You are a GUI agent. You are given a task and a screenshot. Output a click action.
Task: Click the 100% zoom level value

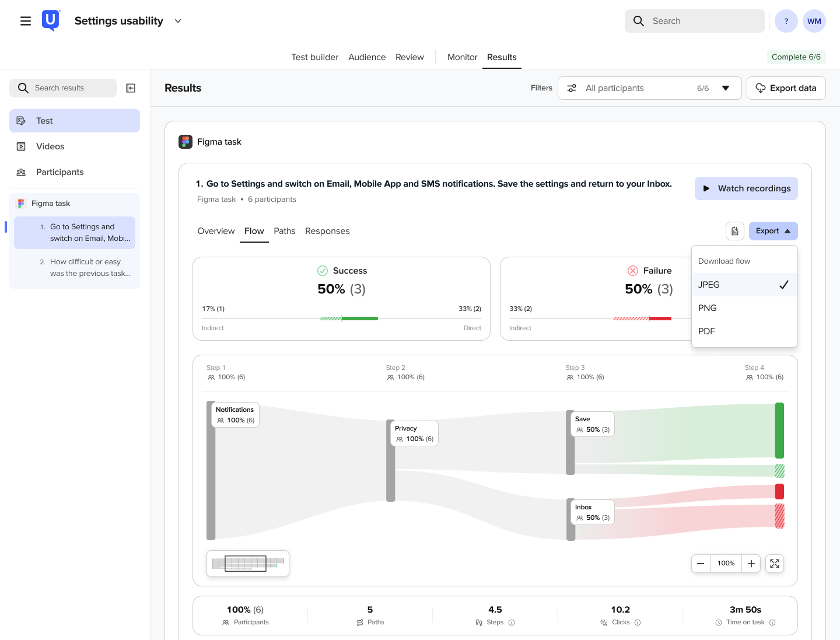[726, 564]
